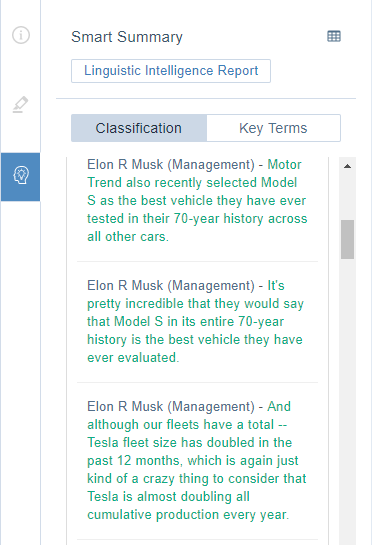
Task: Click the scrollbar up arrow
Action: coord(347,166)
